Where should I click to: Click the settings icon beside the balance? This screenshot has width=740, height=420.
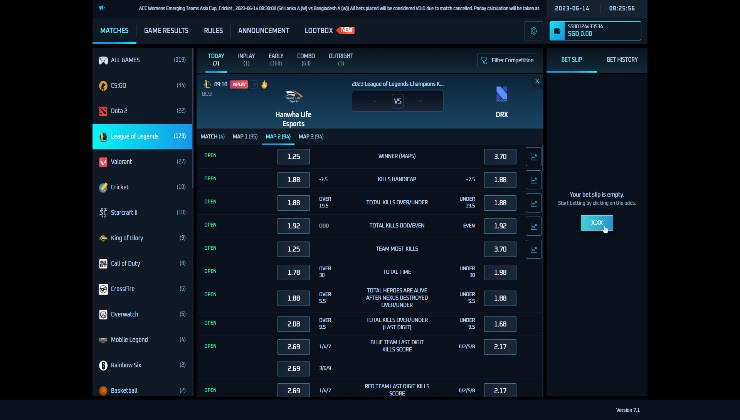coord(534,31)
